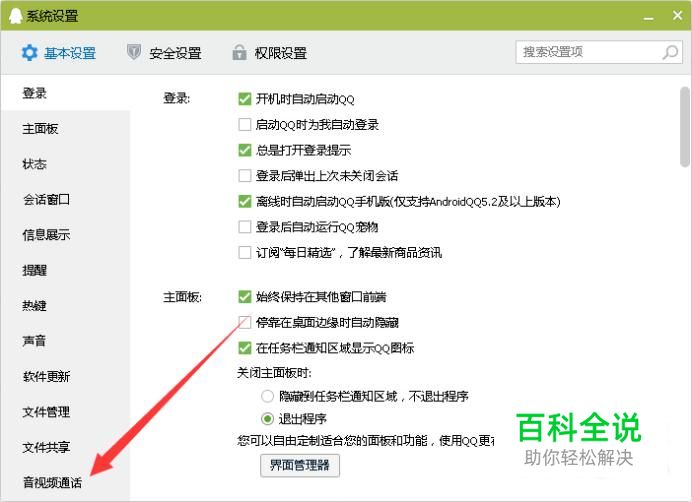The height and width of the screenshot is (502, 692).
Task: Open 音视频通话 settings in sidebar
Action: click(x=65, y=483)
